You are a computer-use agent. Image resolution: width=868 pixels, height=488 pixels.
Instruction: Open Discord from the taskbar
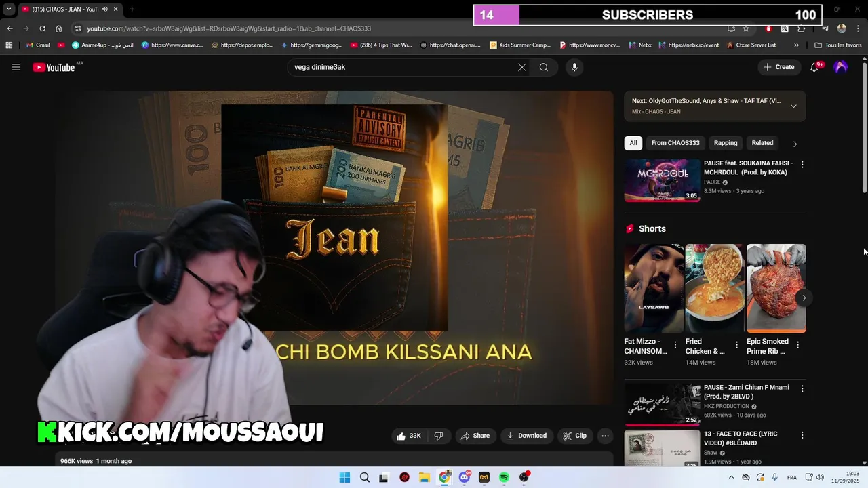tap(465, 477)
